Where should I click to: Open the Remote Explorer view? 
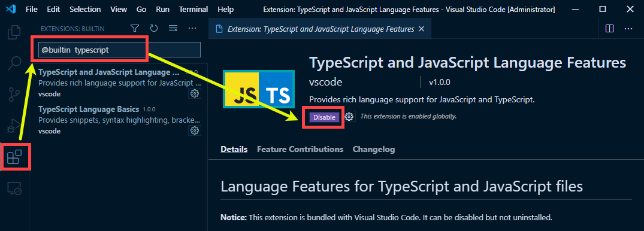coord(15,189)
